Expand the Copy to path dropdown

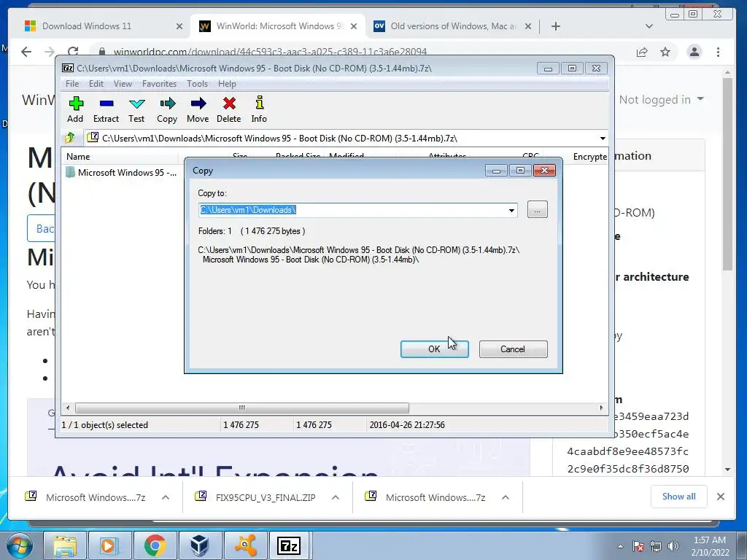click(511, 211)
